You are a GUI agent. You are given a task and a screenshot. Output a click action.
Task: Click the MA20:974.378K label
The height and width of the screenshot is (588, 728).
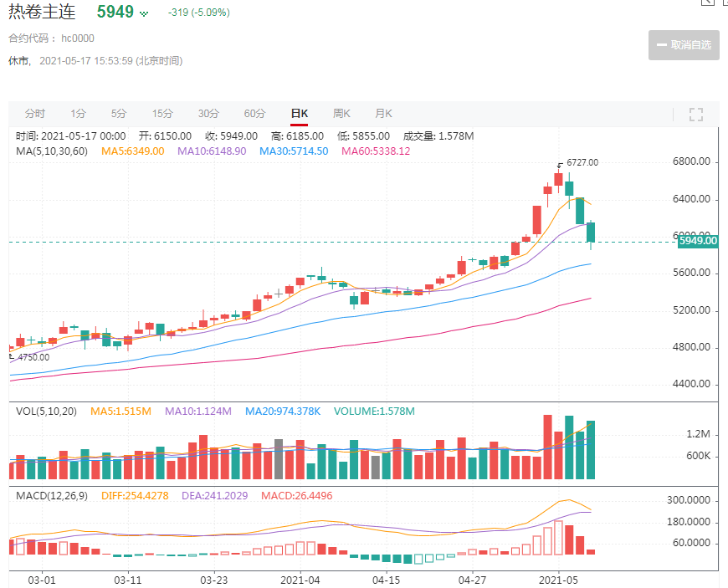(283, 412)
